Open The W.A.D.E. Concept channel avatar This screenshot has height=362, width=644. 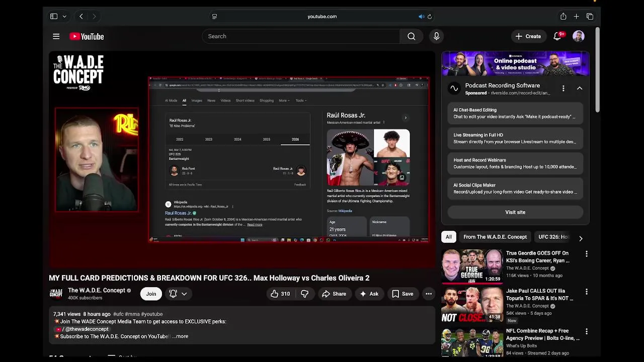[56, 294]
